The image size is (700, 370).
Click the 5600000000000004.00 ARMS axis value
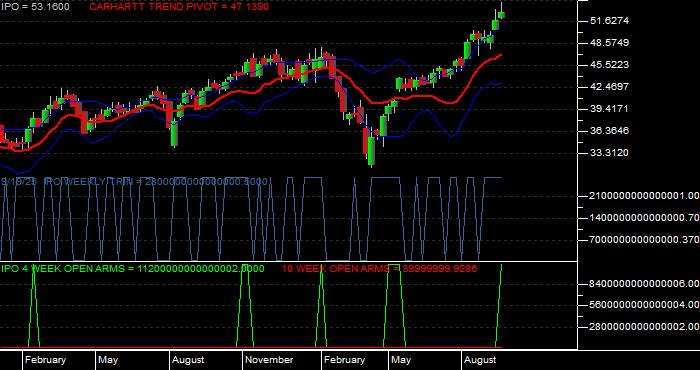(644, 305)
